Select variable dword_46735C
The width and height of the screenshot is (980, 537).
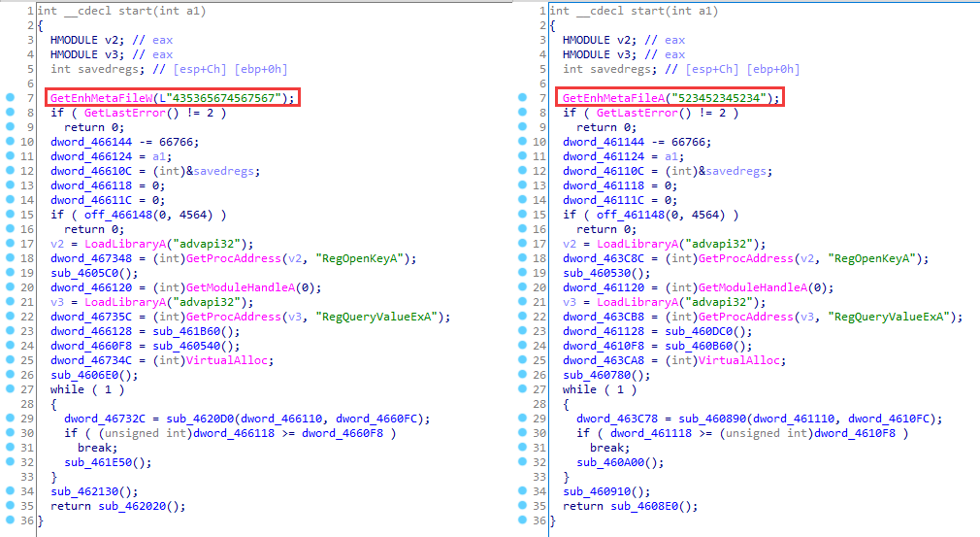(x=91, y=317)
